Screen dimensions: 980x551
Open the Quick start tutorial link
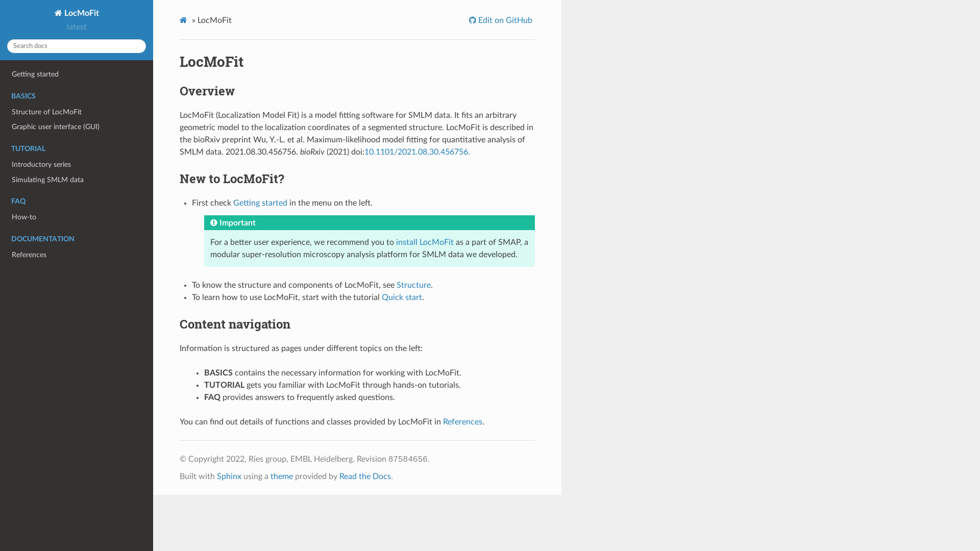coord(402,297)
